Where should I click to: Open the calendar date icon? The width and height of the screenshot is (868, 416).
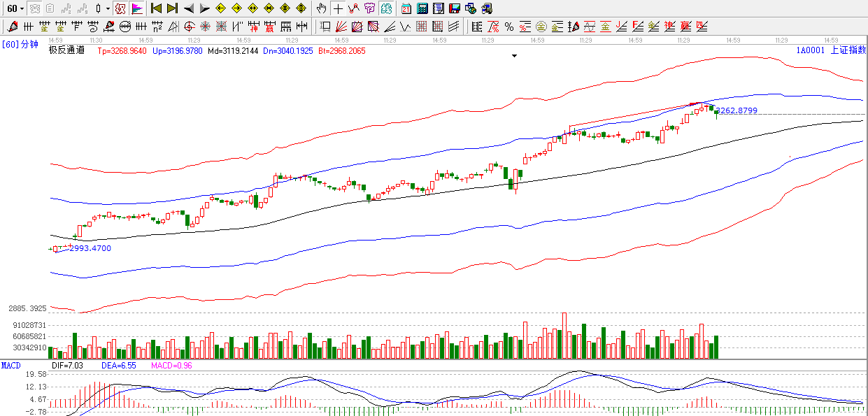[x=406, y=8]
